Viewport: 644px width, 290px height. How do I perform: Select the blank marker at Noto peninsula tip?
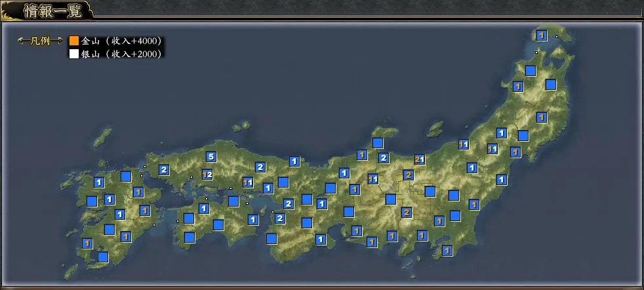(x=378, y=143)
